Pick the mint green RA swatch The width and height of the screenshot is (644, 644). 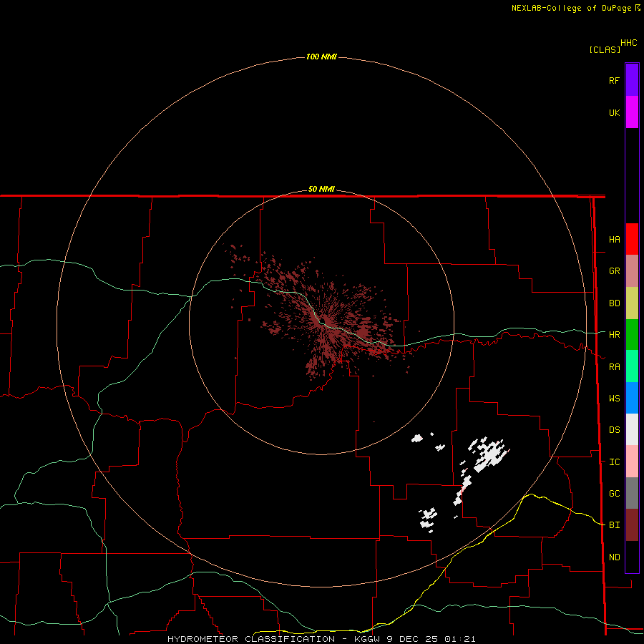click(632, 366)
